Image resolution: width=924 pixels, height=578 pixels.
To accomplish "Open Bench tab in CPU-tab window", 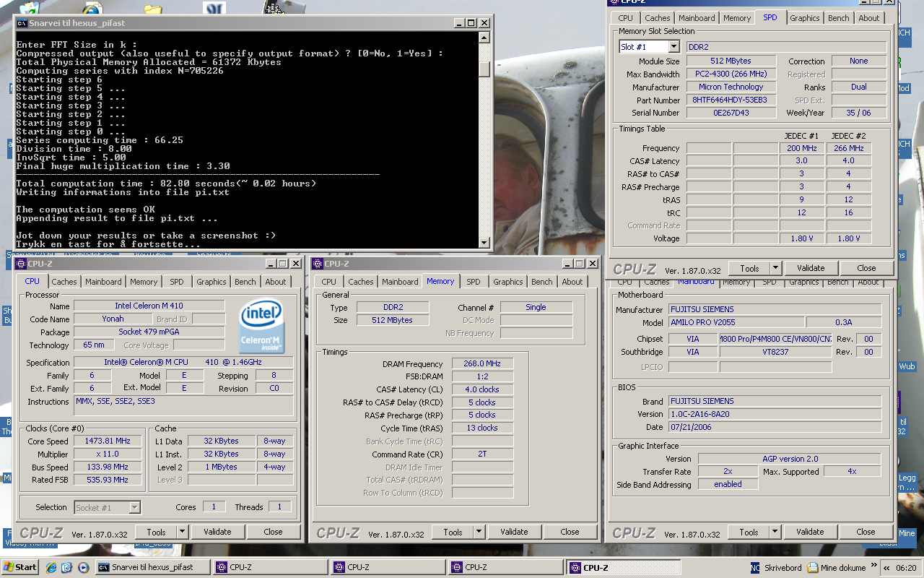I will tap(245, 282).
